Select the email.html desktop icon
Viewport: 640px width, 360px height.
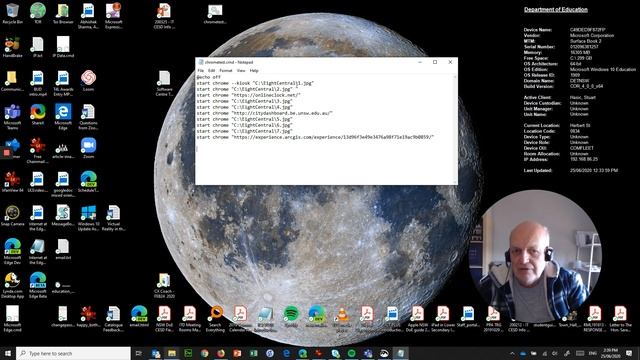click(x=139, y=317)
